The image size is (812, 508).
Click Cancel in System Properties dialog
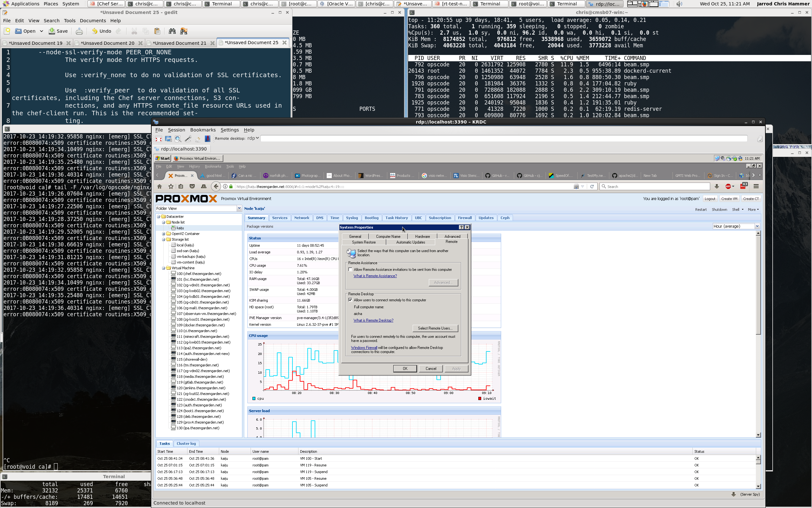click(x=430, y=369)
